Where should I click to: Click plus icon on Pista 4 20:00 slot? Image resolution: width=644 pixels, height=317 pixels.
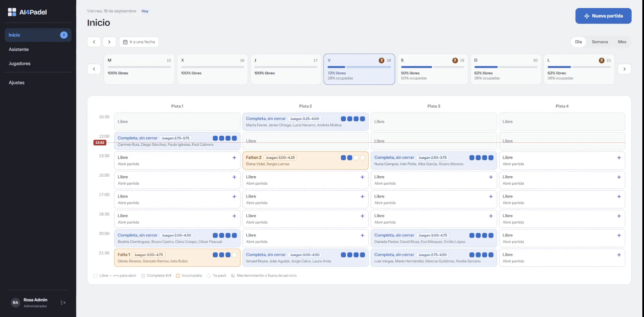coord(619,235)
